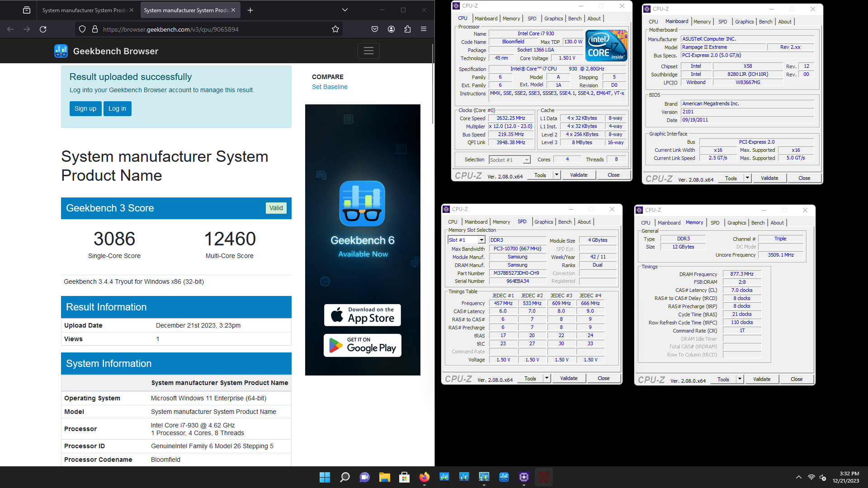The width and height of the screenshot is (868, 488).
Task: Click Validate in Memory CPU-Z window
Action: click(762, 379)
